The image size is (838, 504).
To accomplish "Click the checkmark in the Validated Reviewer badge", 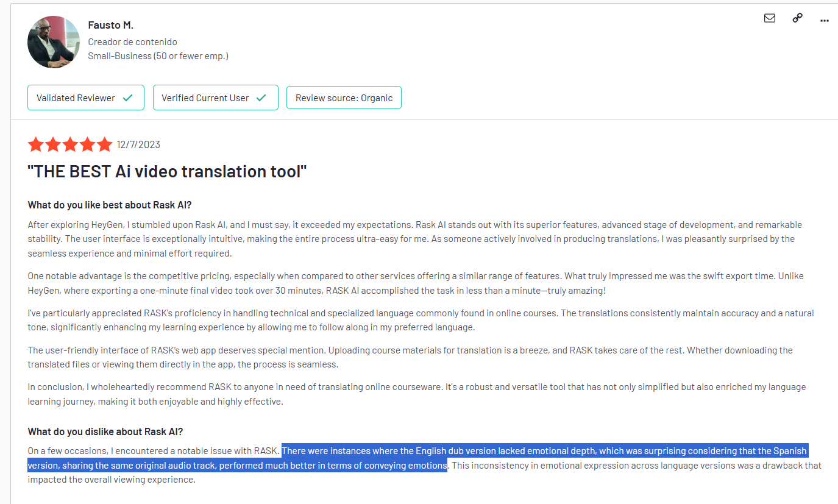I will (128, 98).
